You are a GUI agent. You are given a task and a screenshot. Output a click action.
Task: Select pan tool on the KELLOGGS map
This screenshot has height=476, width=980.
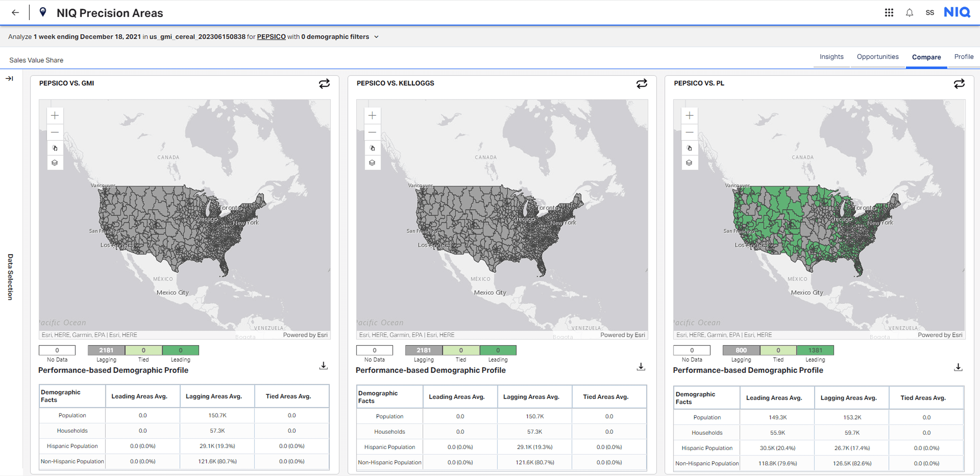(372, 148)
